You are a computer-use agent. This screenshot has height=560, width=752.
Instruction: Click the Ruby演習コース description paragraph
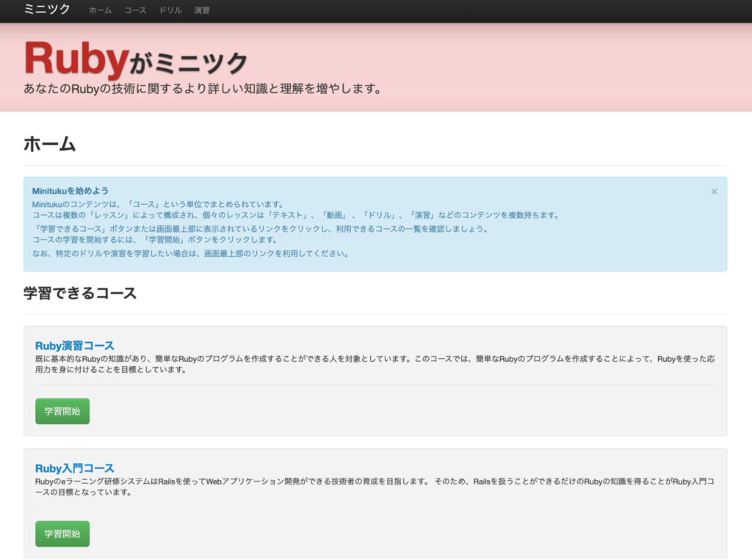click(x=375, y=364)
